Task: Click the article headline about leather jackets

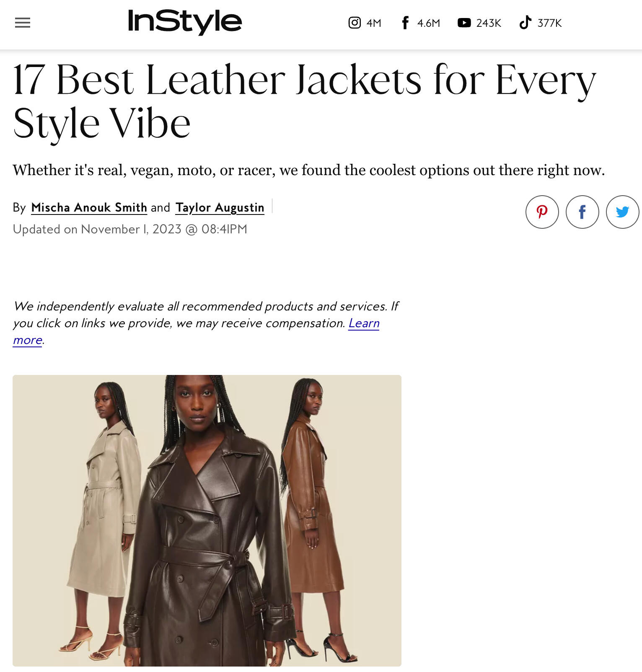Action: tap(304, 101)
